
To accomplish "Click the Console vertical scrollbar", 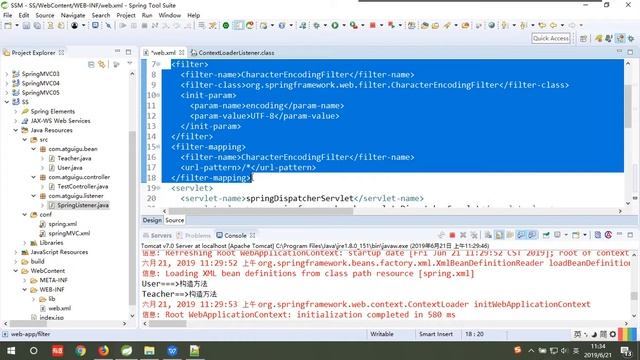I will [634, 296].
